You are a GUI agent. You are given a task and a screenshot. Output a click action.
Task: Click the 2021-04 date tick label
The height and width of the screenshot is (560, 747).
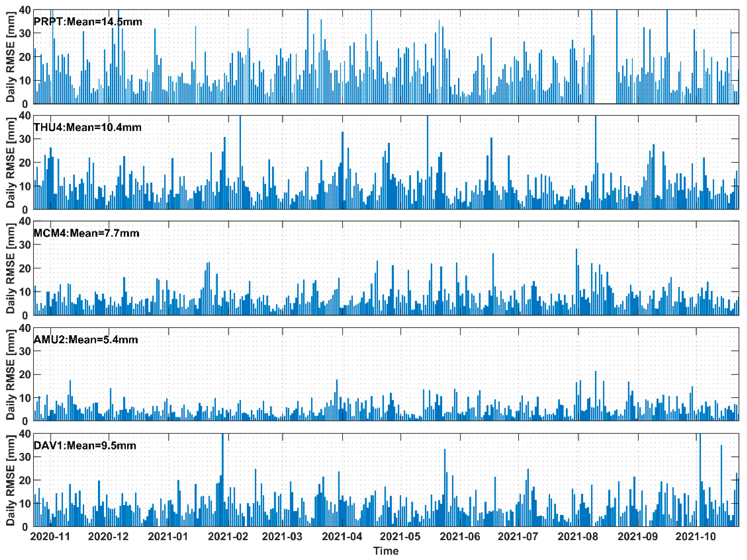tap(342, 536)
